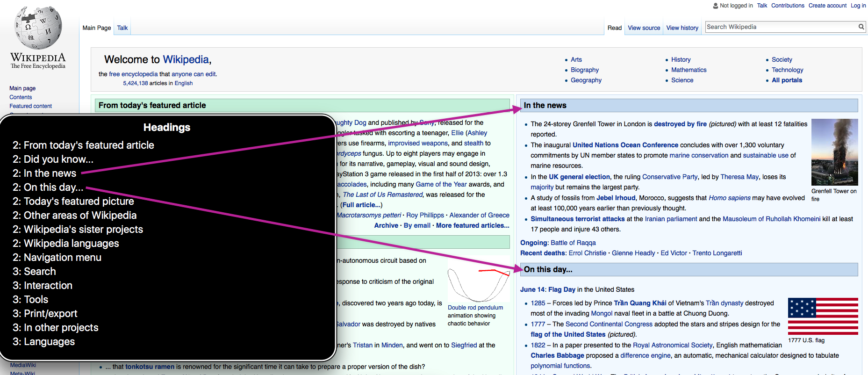The height and width of the screenshot is (375, 868).
Task: Select 'Navigation menu' heading entry
Action: coord(57,258)
